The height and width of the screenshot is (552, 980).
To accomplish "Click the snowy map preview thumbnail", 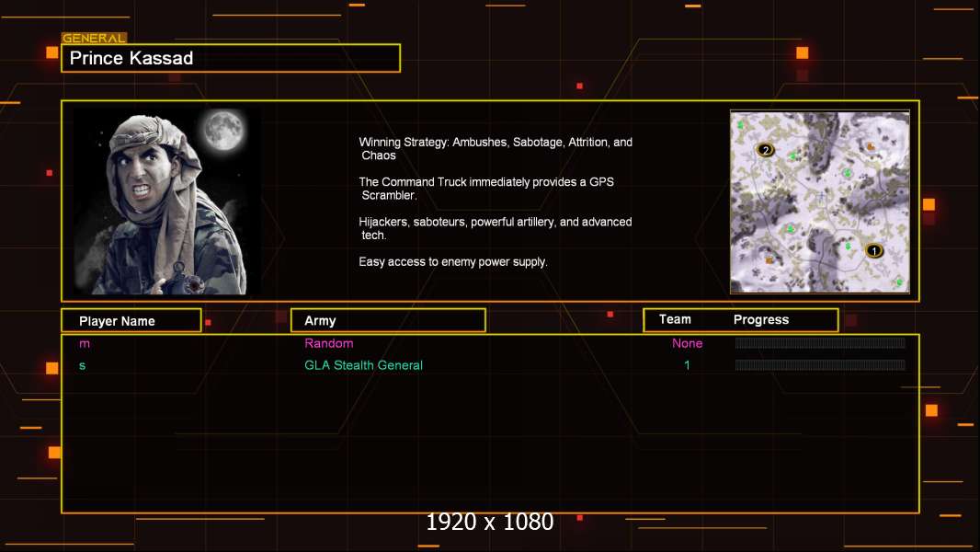I will [820, 201].
